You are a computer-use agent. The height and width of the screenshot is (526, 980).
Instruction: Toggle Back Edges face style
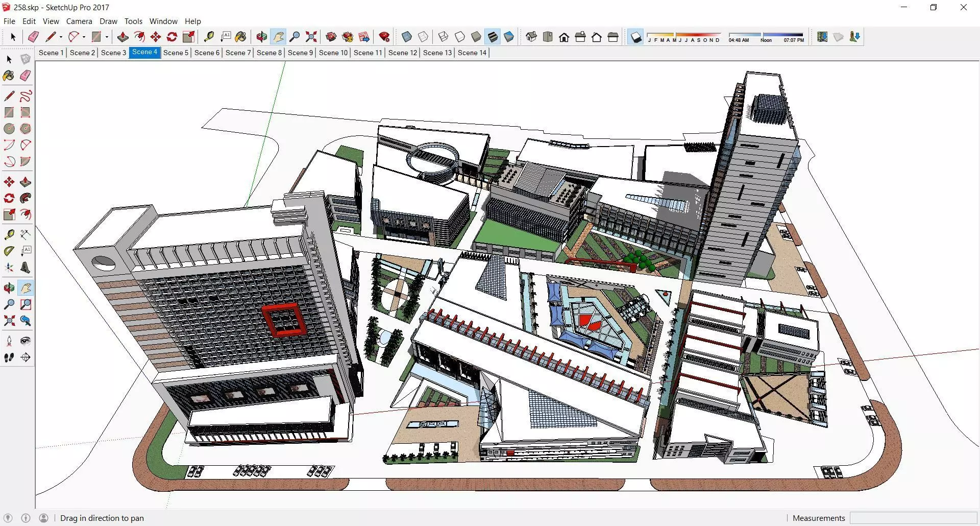click(x=423, y=37)
